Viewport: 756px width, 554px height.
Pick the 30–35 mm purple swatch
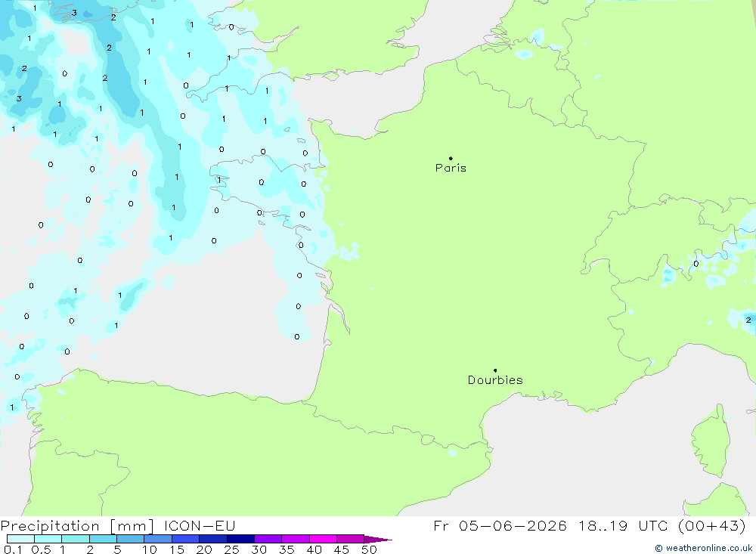[268, 539]
